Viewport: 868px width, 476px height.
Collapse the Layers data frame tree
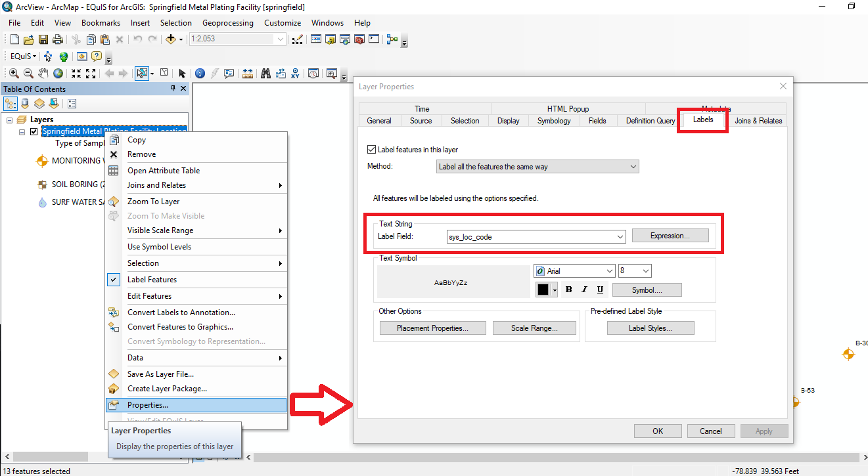(10, 120)
